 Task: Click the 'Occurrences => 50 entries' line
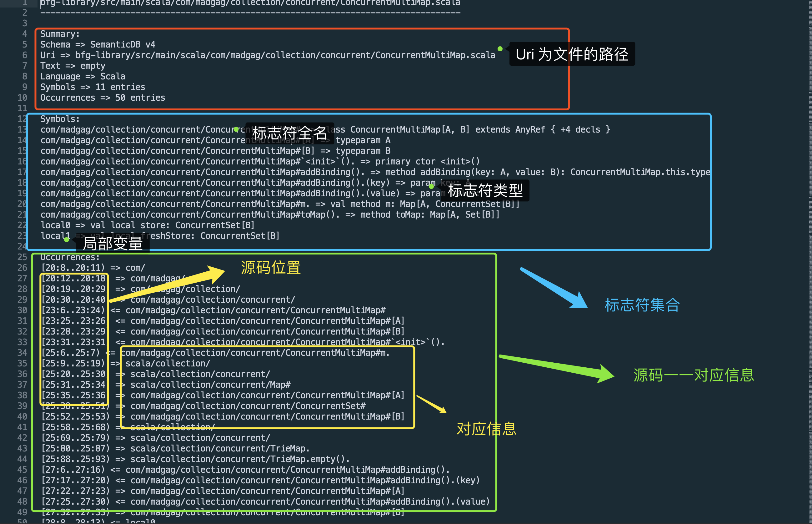point(103,98)
